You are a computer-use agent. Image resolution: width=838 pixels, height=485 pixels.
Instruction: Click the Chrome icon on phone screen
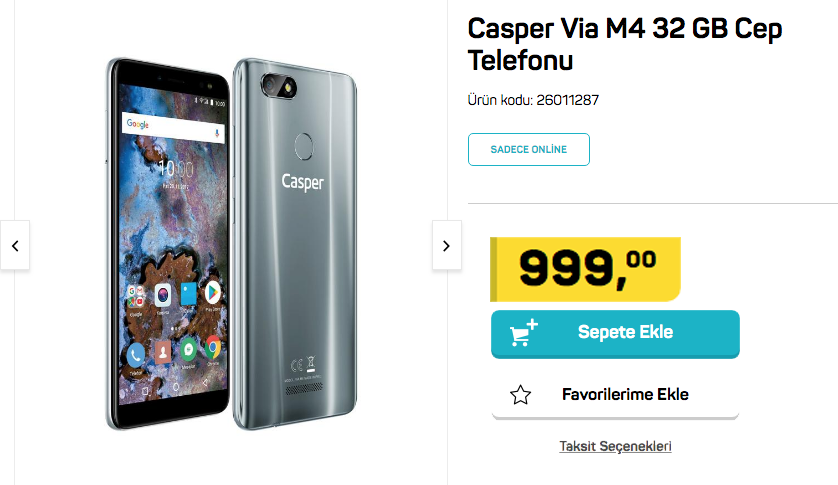[213, 348]
